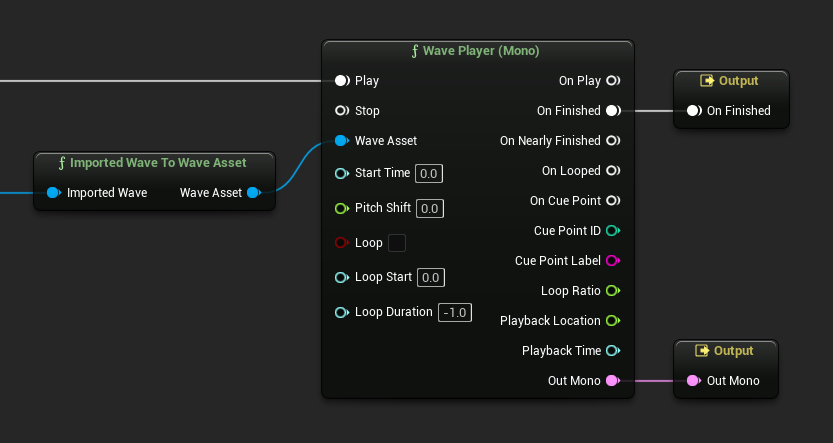Click the Cue Point Label output pin
833x443 pixels.
click(x=612, y=261)
